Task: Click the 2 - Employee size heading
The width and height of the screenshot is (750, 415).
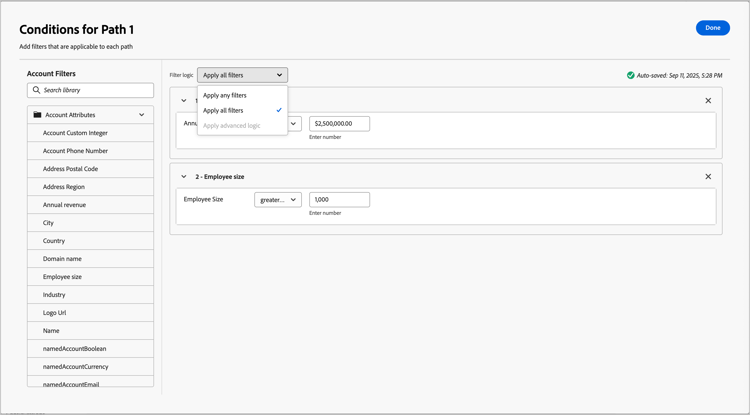Action: coord(220,177)
